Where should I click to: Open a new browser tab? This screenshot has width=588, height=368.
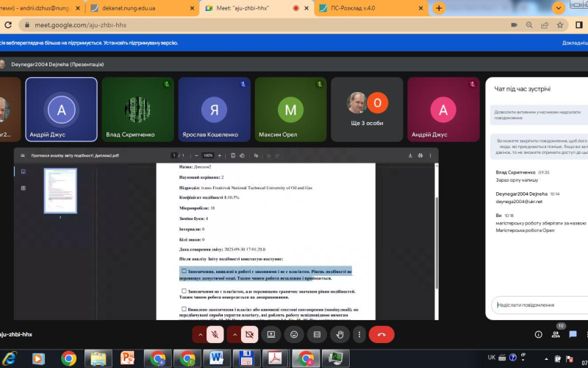[x=439, y=8]
